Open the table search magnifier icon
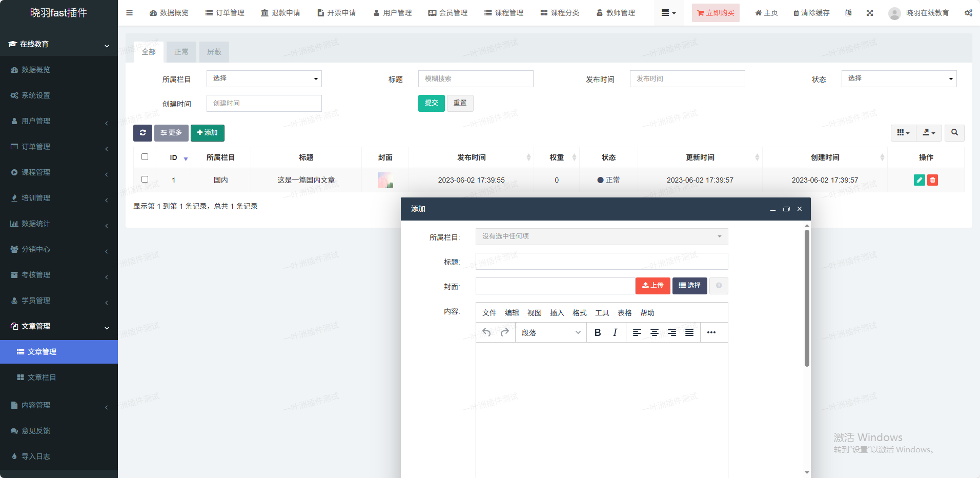The width and height of the screenshot is (980, 478). click(954, 133)
